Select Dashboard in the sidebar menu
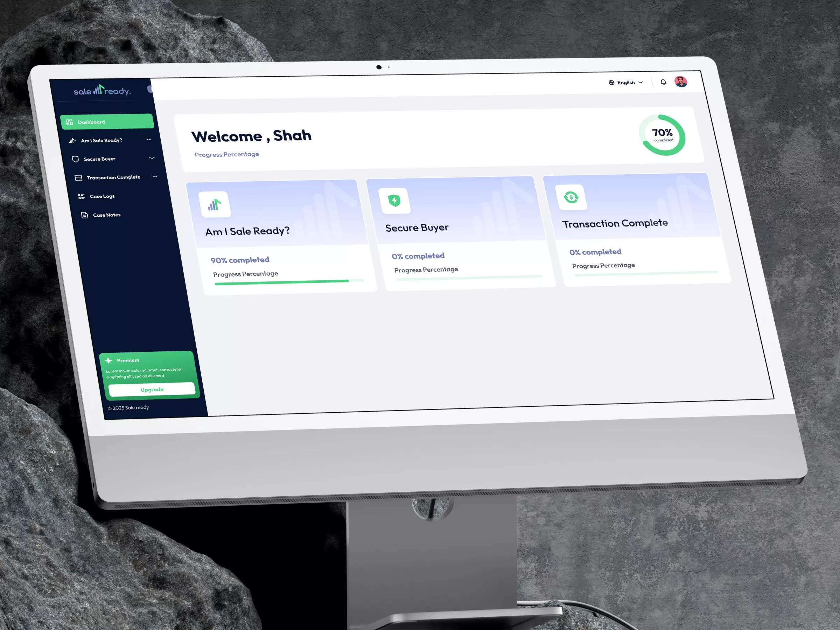The width and height of the screenshot is (840, 630). (x=91, y=122)
